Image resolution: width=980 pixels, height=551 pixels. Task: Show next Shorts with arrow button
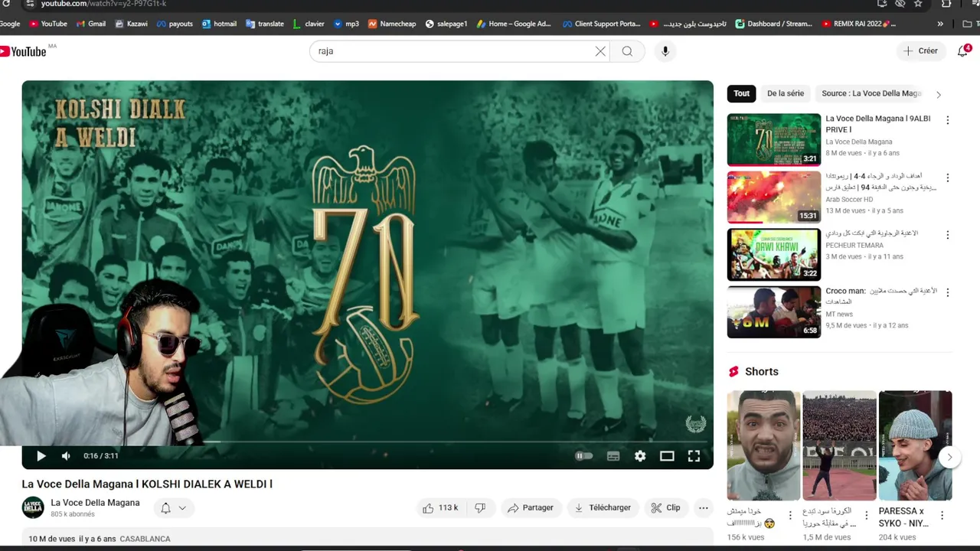tap(949, 457)
